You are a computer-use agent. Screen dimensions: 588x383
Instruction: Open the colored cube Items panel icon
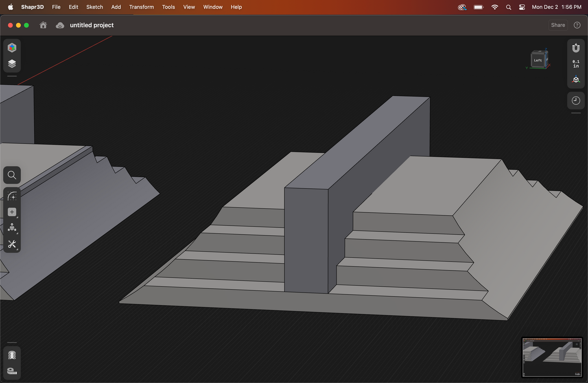click(12, 48)
